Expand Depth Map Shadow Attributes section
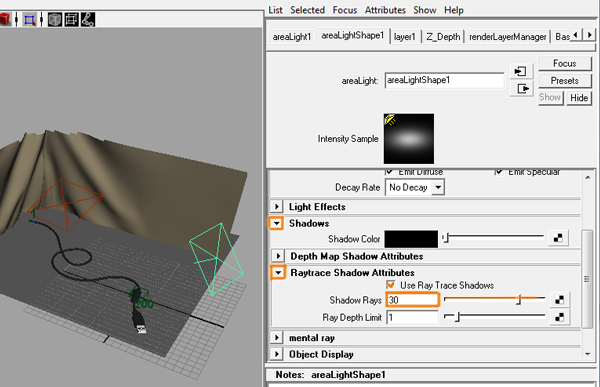Image resolution: width=600 pixels, height=387 pixels. point(278,256)
